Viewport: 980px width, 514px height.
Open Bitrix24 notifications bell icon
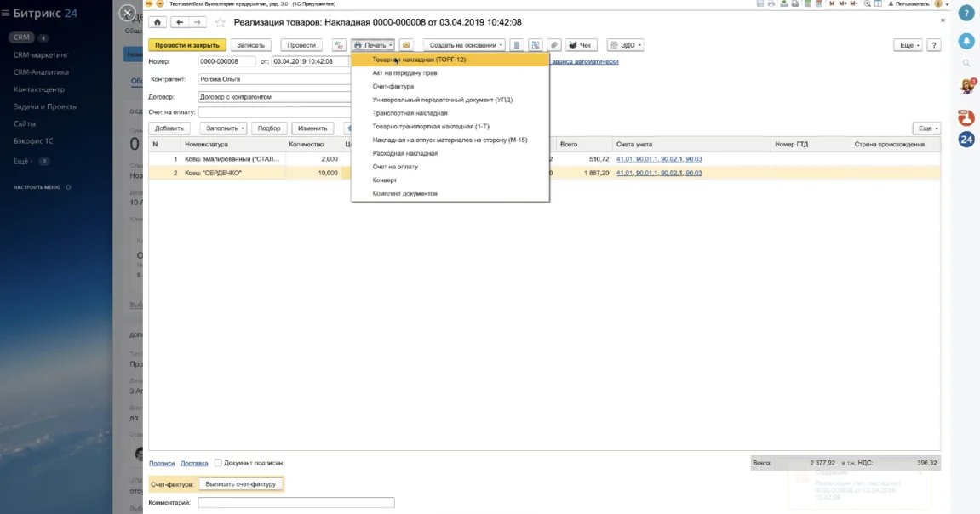966,41
